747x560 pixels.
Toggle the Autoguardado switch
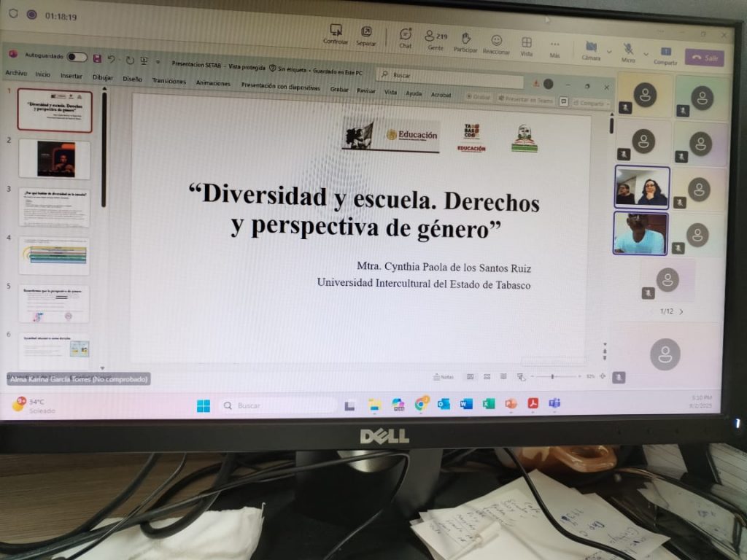tap(77, 57)
